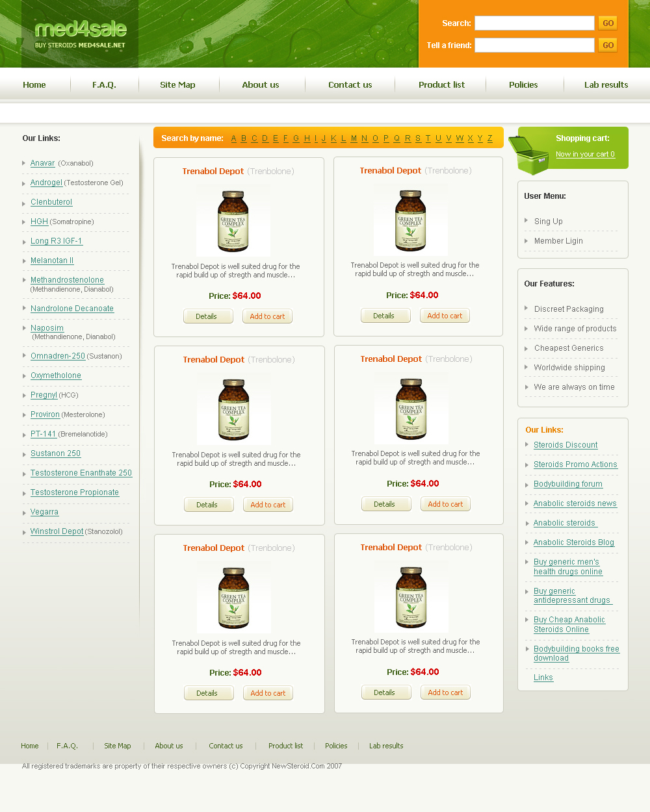Open the Long R3 IGF-1 link
This screenshot has width=650, height=812.
point(57,241)
